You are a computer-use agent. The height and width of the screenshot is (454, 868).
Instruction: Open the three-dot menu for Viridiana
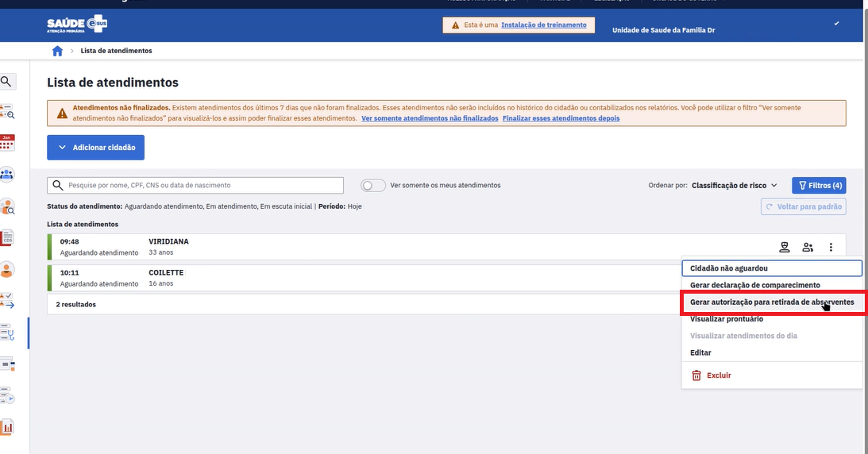[831, 247]
